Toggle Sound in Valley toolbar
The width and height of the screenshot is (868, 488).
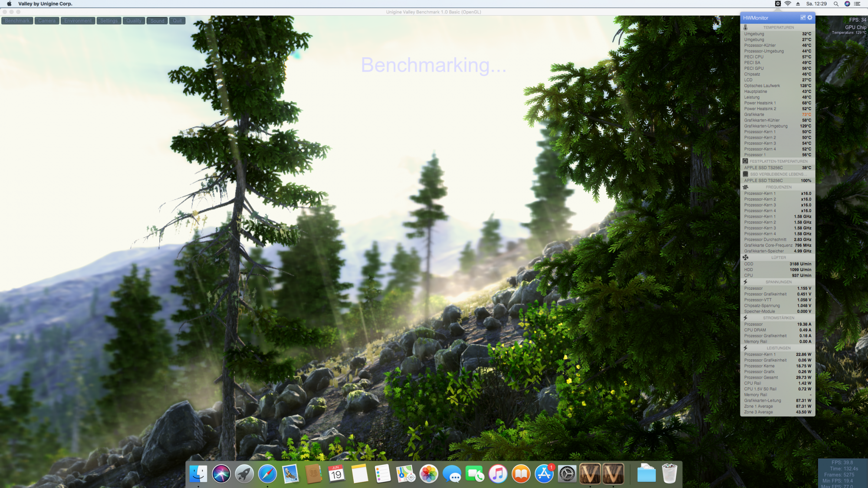tap(157, 21)
